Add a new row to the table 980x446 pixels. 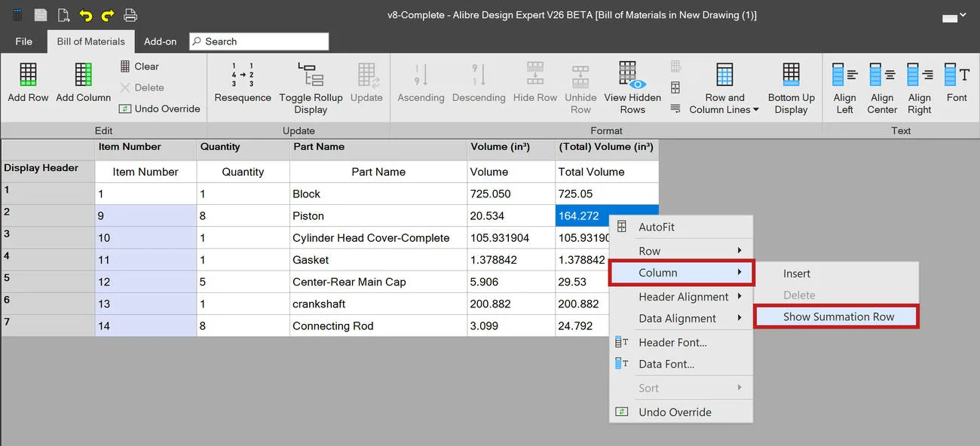tap(28, 83)
